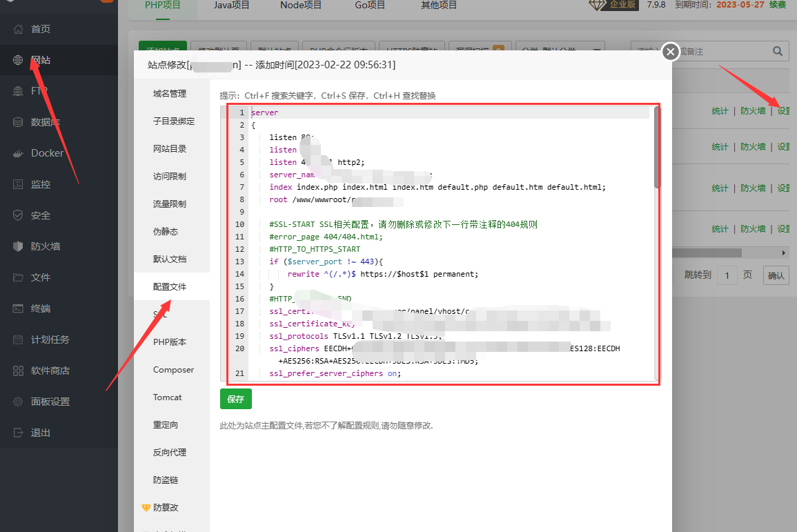Click 统计 link in the fourth site row

tap(720, 229)
